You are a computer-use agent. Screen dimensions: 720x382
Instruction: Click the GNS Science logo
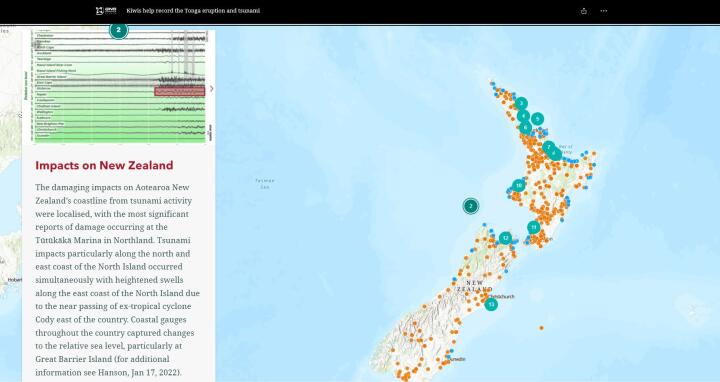tap(106, 11)
